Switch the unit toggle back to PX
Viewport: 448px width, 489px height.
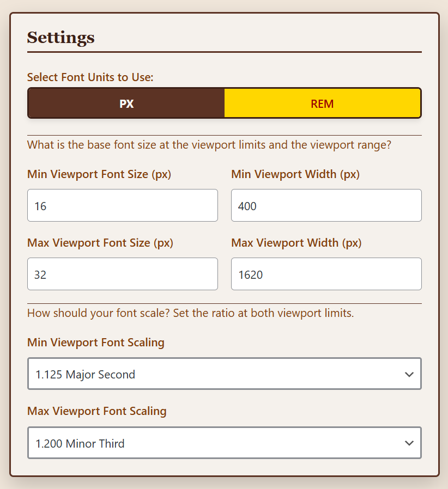click(x=125, y=103)
